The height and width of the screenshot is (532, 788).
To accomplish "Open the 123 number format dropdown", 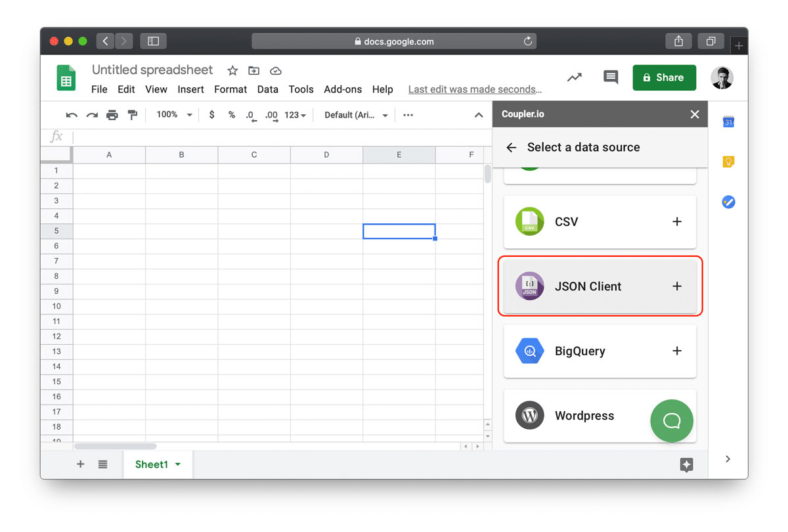I will 295,115.
